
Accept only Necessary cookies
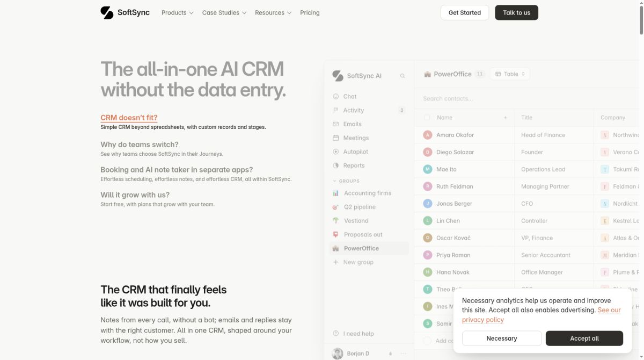[x=502, y=339]
